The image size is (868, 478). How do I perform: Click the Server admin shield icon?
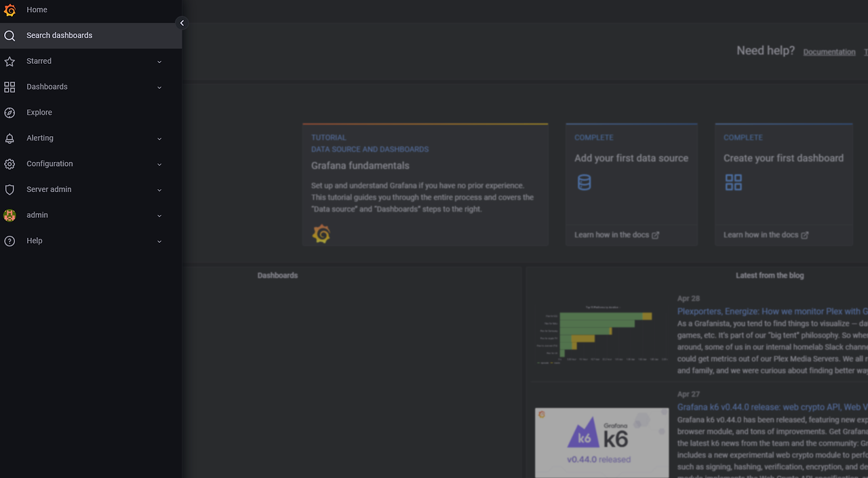coord(9,190)
